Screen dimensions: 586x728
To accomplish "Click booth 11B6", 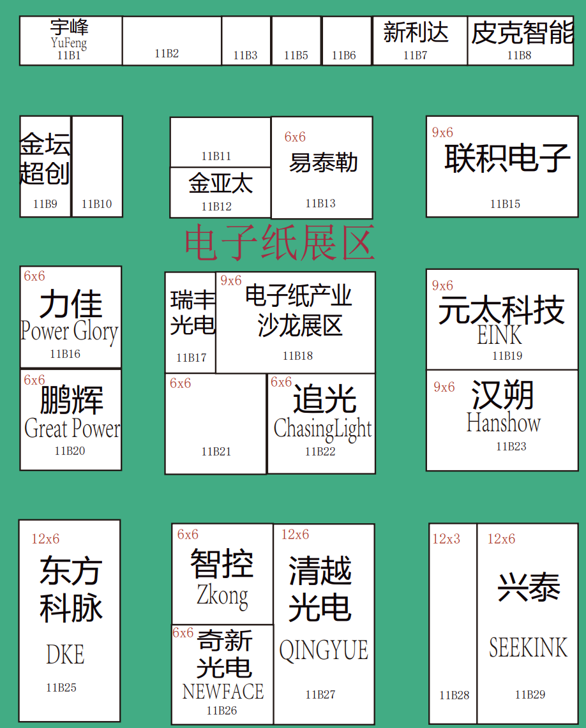I will pyautogui.click(x=347, y=41).
